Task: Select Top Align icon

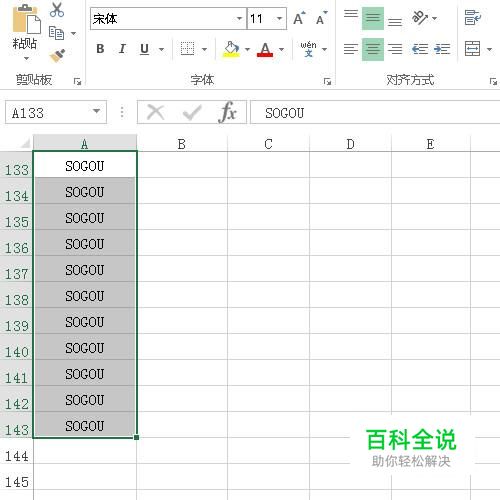Action: coord(351,14)
